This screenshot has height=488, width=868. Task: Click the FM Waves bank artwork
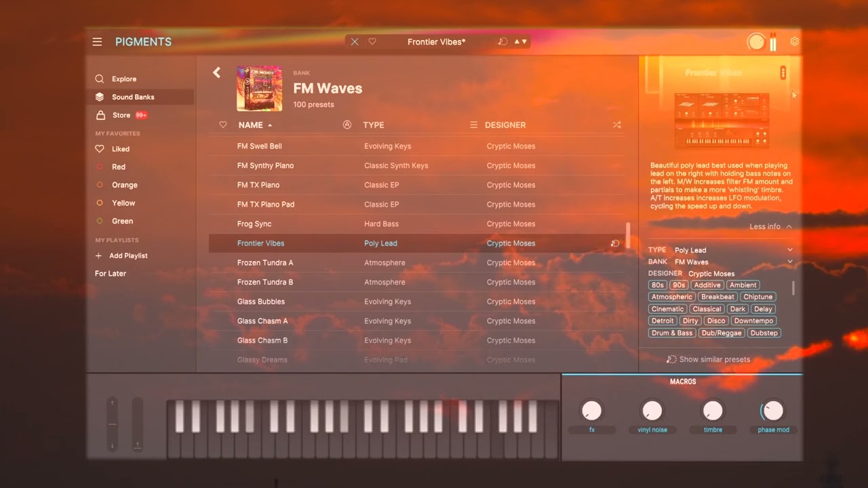click(259, 88)
